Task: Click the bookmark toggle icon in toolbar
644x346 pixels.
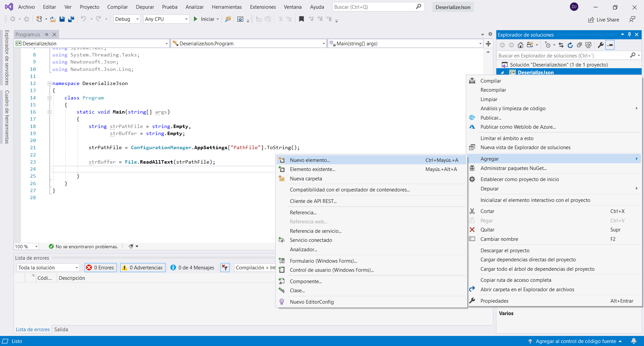Action: pyautogui.click(x=301, y=19)
